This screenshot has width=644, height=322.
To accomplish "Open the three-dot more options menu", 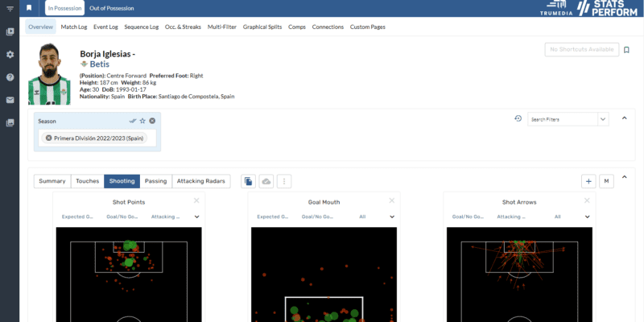I will point(284,181).
